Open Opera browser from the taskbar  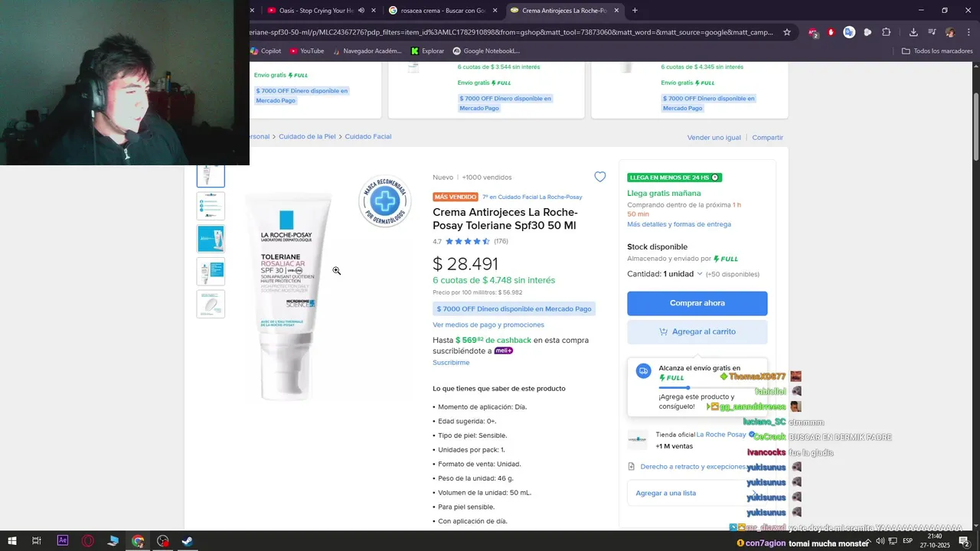pos(88,541)
